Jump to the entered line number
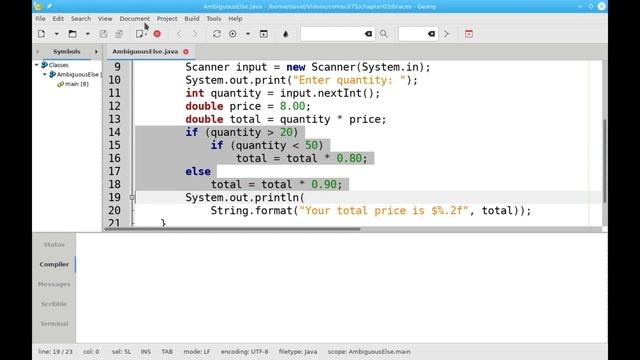 [x=447, y=34]
